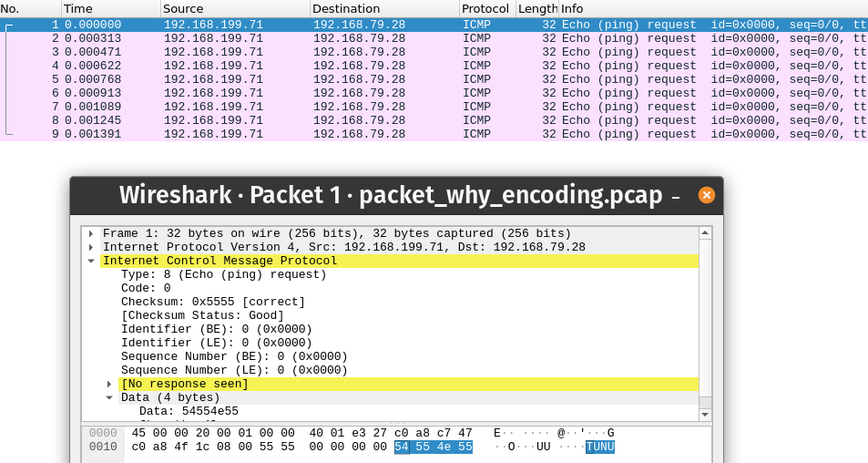
Task: Click scrollbar up arrow in packet details
Action: point(705,233)
